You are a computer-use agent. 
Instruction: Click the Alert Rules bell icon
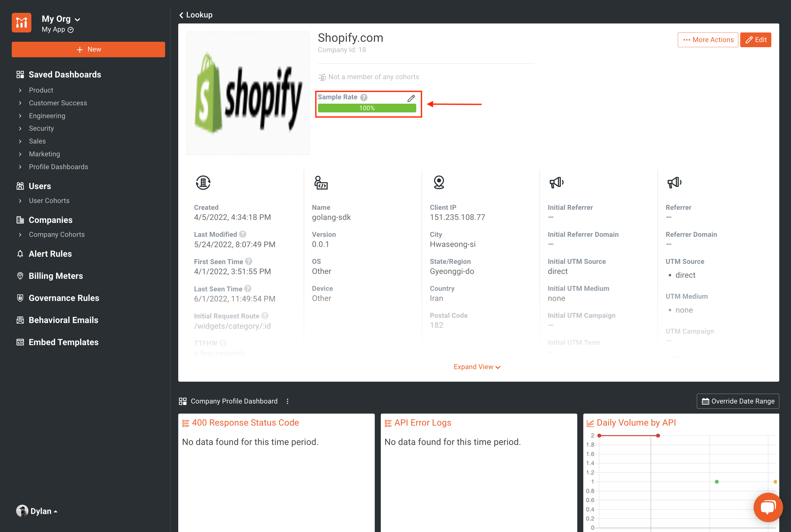(x=20, y=253)
